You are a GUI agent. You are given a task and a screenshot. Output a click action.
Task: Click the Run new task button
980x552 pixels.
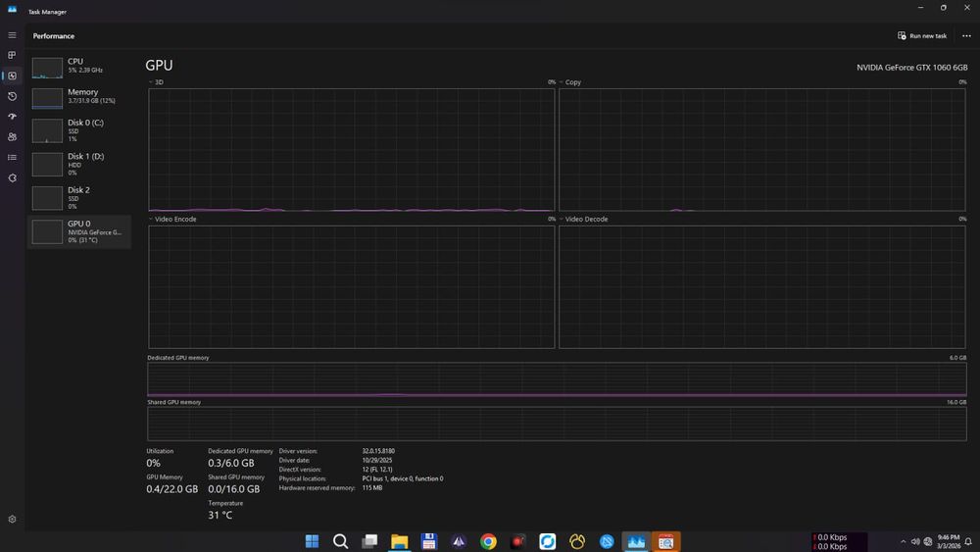[922, 35]
